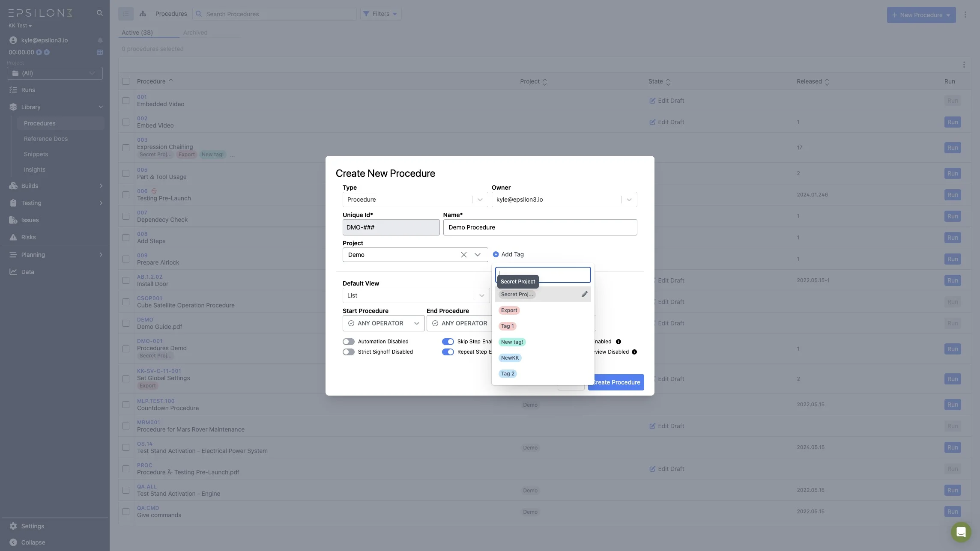Open the chat support bubble
This screenshot has width=980, height=551.
pyautogui.click(x=961, y=532)
